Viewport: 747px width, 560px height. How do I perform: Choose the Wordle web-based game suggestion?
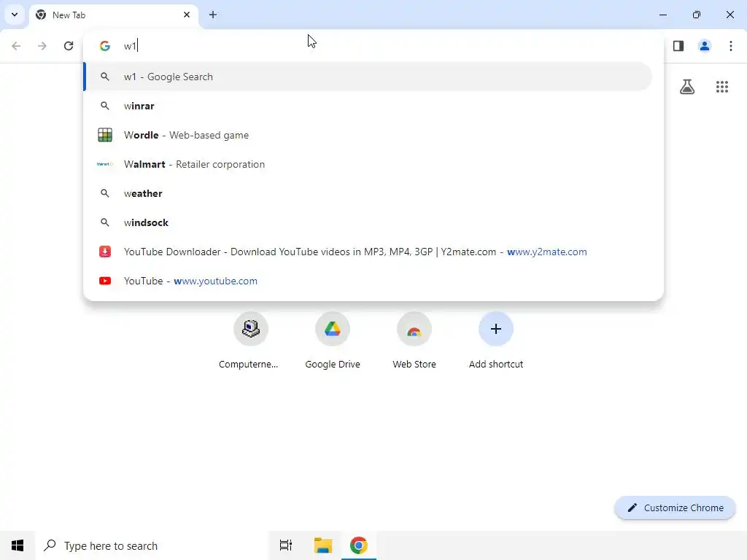point(368,135)
